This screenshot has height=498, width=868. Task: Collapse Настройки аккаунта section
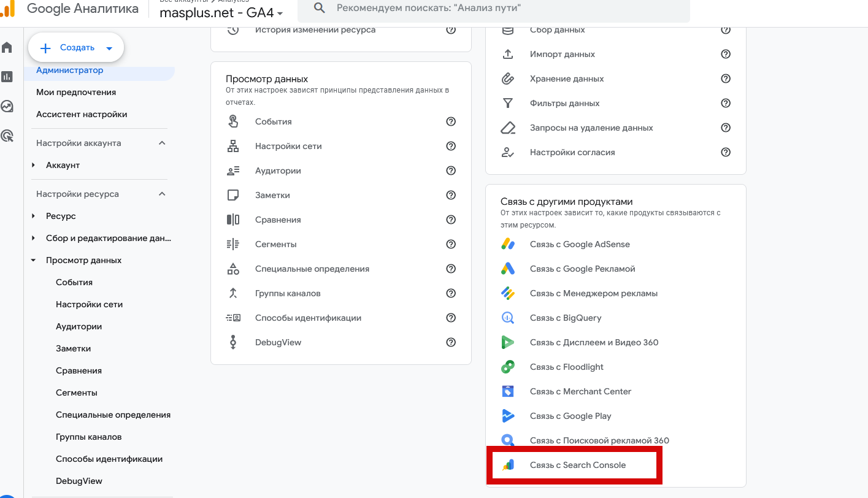tap(162, 143)
